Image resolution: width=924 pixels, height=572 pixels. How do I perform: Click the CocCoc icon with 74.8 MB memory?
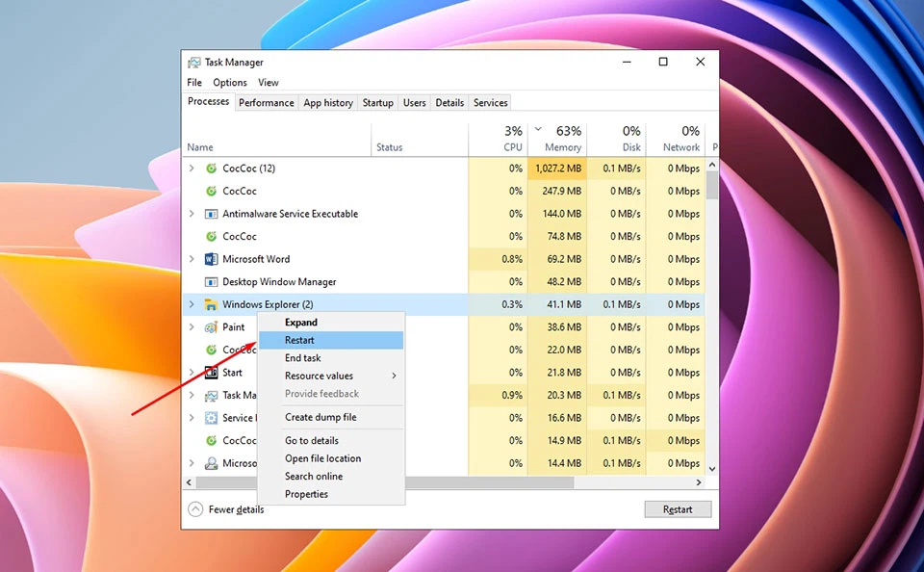211,237
